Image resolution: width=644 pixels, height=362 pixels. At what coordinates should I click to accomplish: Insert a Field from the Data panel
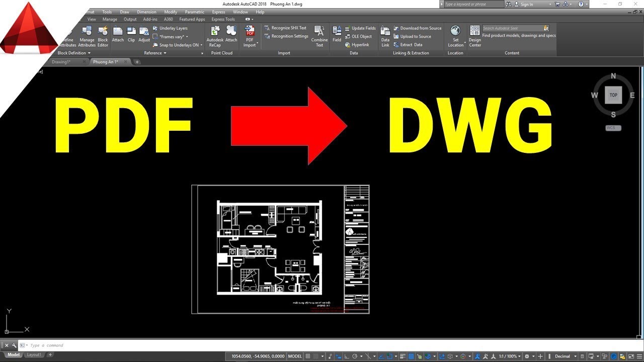[337, 34]
